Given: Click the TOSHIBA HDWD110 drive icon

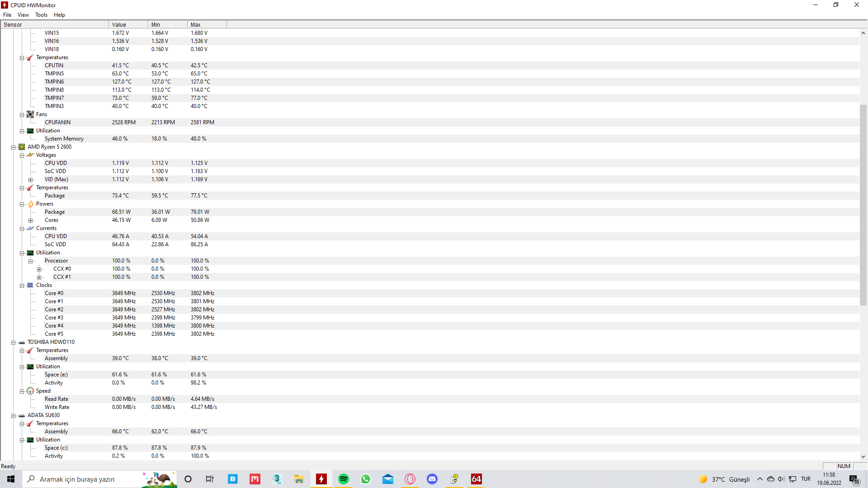Looking at the screenshot, I should click(22, 342).
